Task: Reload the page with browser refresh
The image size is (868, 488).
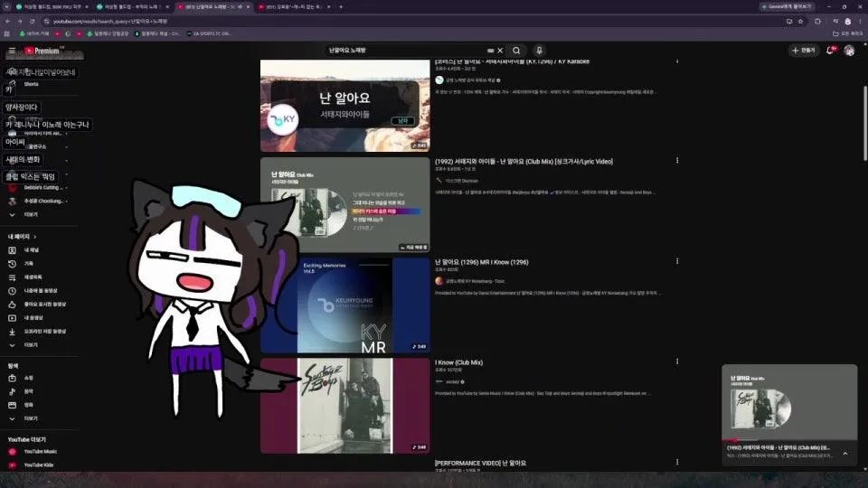Action: (33, 21)
